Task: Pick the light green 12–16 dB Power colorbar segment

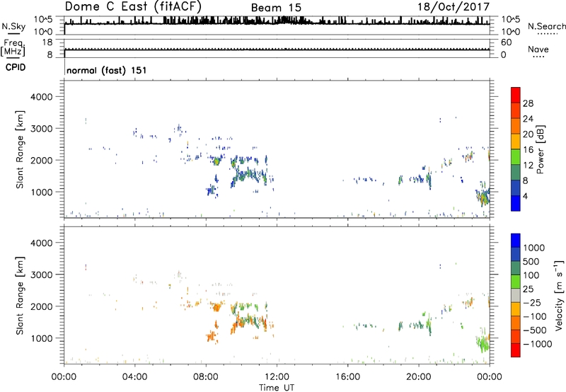Action: (516, 156)
